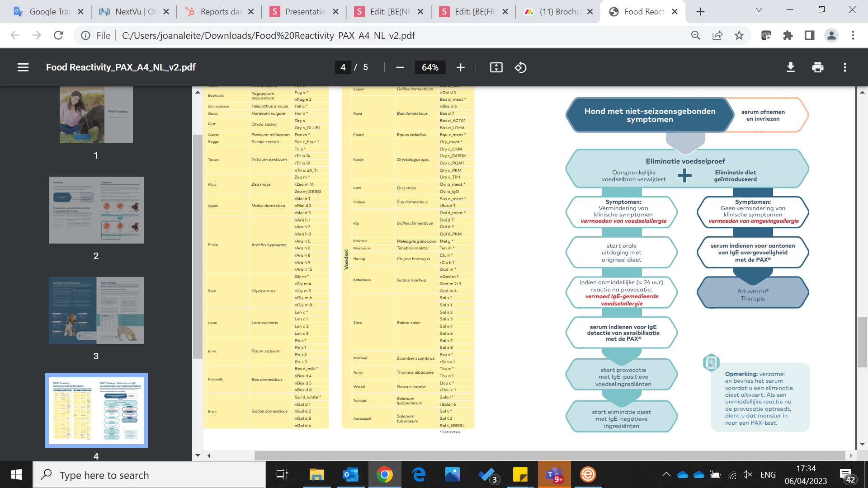Open the PDF viewer more actions menu
The width and height of the screenshot is (868, 488).
[x=844, y=67]
